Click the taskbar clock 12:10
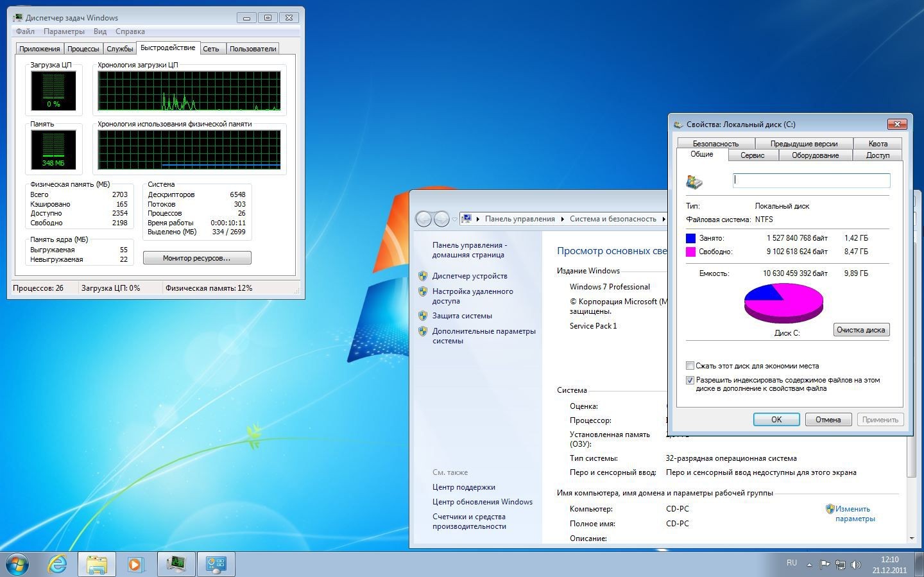The height and width of the screenshot is (577, 924). tap(889, 560)
